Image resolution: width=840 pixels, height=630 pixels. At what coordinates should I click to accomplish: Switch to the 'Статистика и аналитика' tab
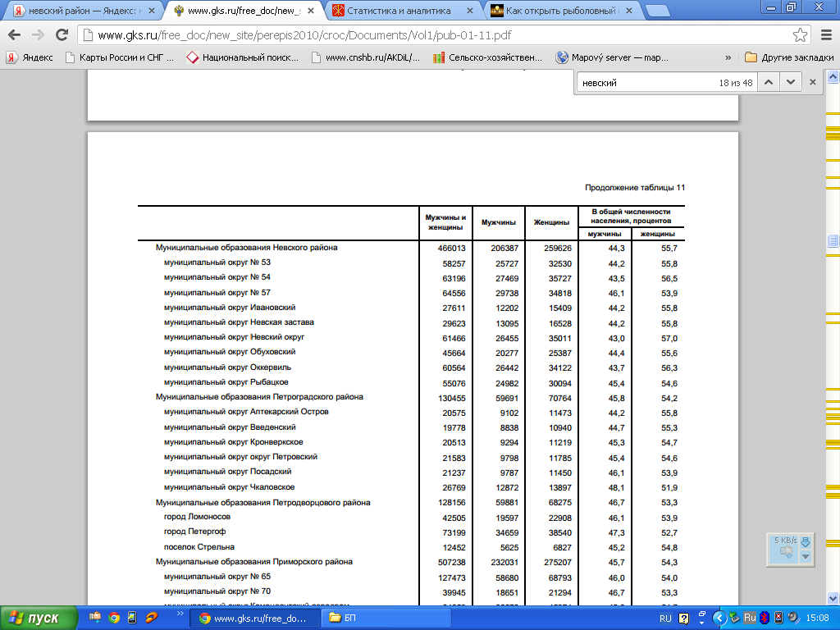tap(399, 11)
